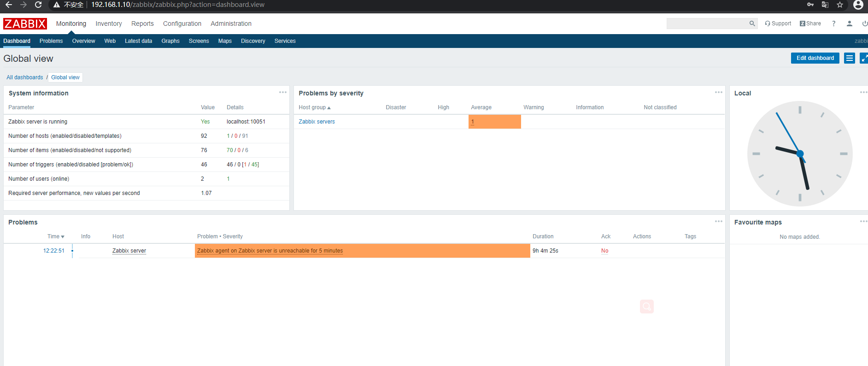Open the Discovery submenu tab

tap(253, 41)
